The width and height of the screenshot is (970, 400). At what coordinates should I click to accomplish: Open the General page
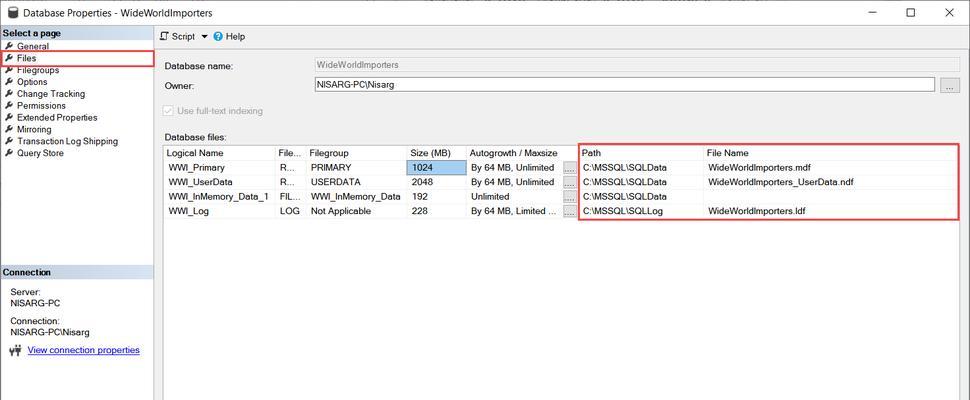[33, 46]
